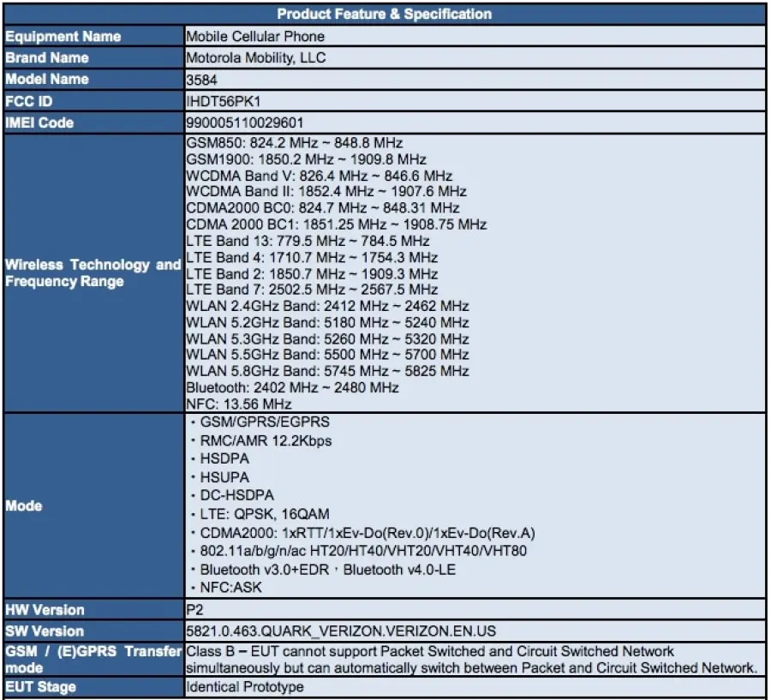Click the Bluetooth v3.0+EDR mode entry
This screenshot has width=771, height=700.
click(268, 569)
